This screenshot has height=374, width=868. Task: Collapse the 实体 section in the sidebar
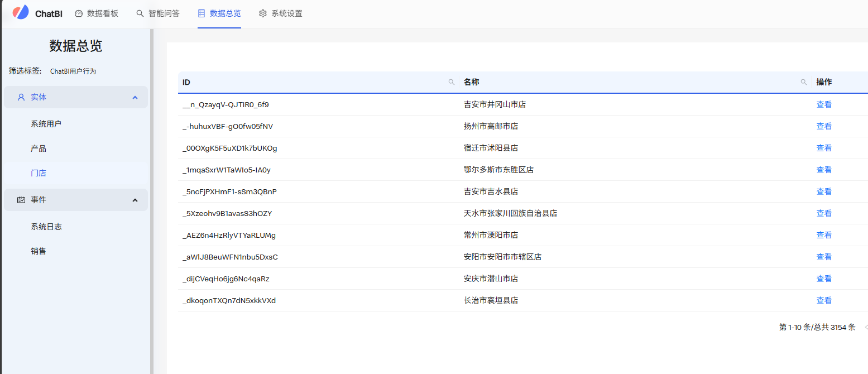click(x=135, y=97)
